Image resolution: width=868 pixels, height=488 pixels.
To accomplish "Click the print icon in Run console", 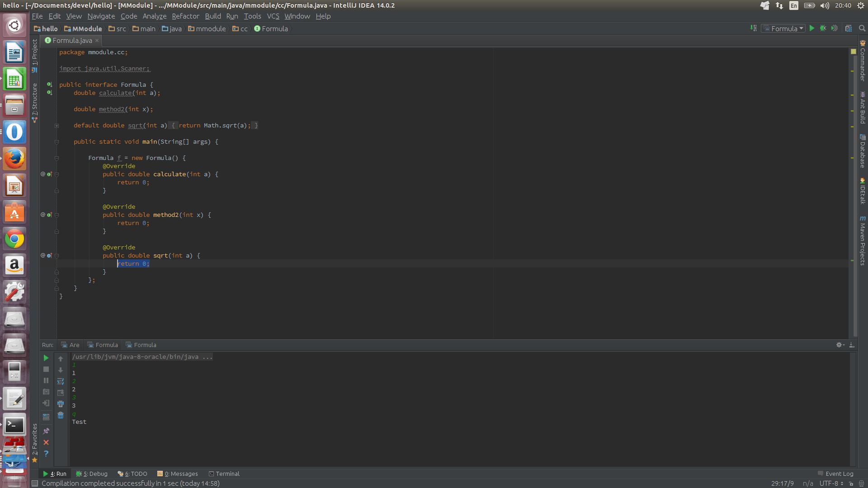I will 61,404.
